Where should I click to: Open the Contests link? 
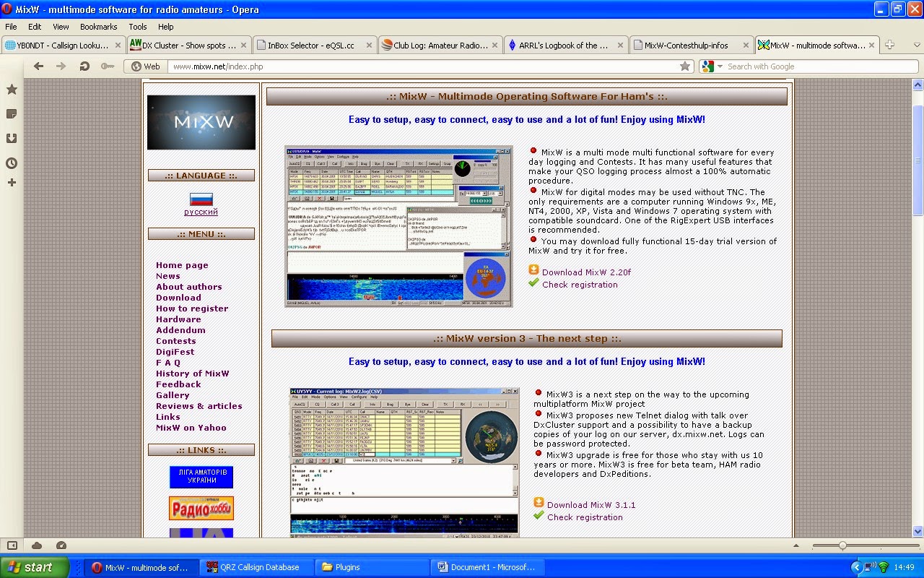coord(176,341)
